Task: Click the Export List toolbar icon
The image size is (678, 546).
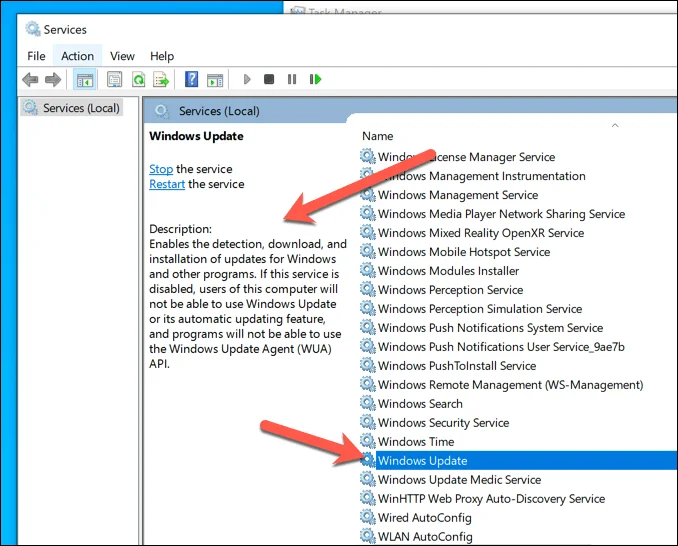Action: [x=161, y=80]
